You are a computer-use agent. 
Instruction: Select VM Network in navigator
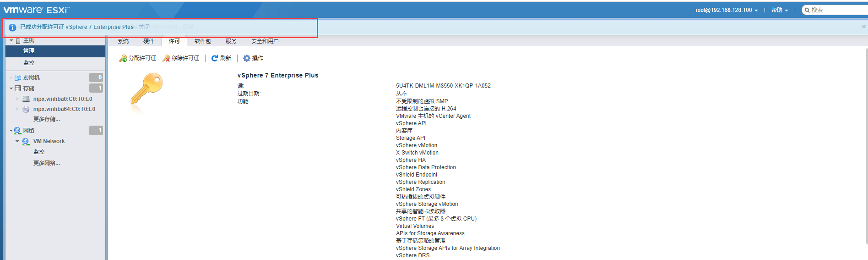(49, 141)
